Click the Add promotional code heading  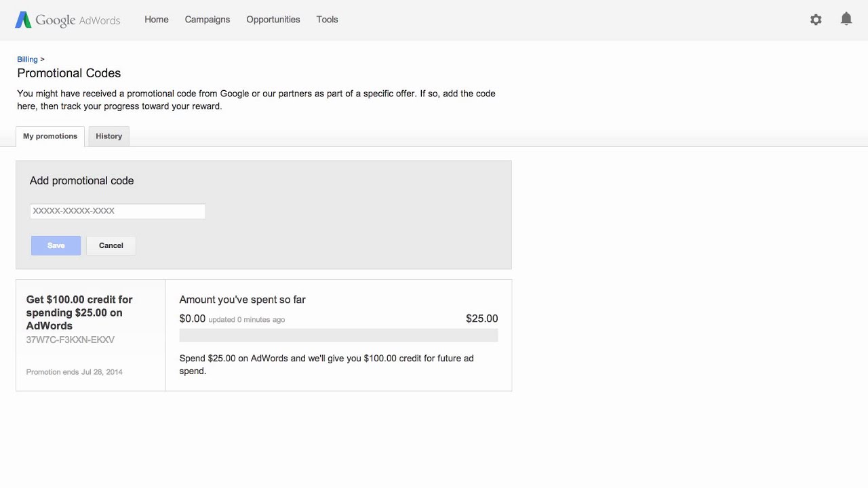coord(82,181)
